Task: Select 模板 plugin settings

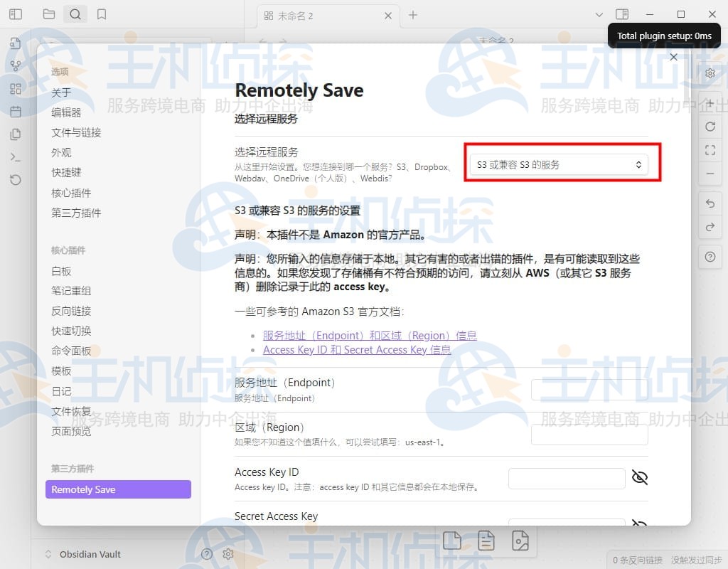Action: tap(61, 371)
